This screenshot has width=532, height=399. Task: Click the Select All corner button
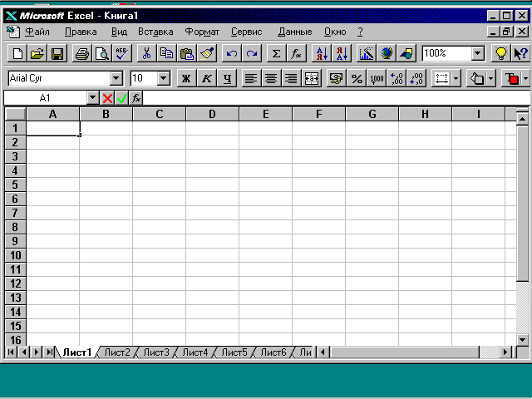(x=15, y=114)
